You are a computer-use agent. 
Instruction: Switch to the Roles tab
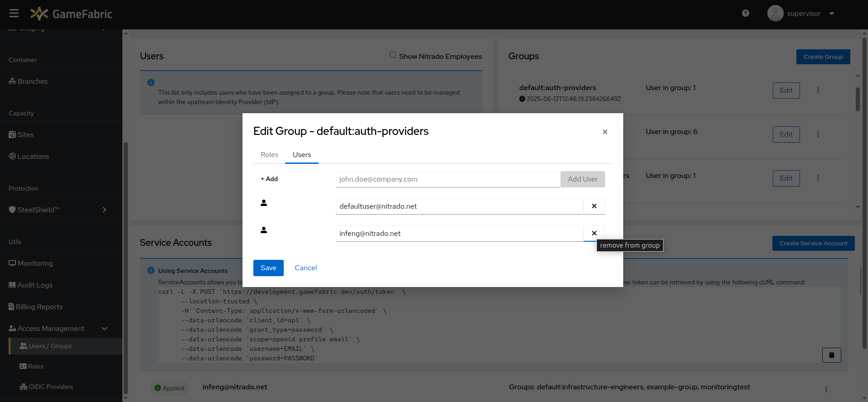[x=269, y=155]
